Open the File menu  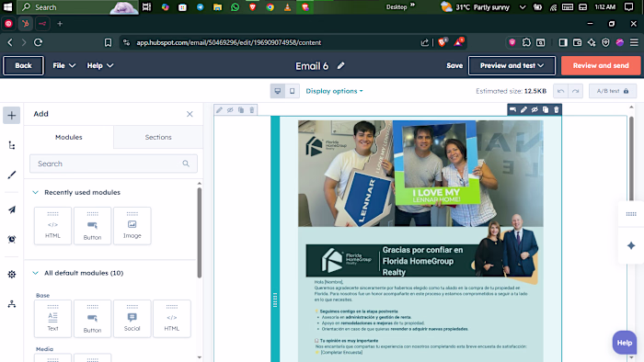tap(63, 65)
